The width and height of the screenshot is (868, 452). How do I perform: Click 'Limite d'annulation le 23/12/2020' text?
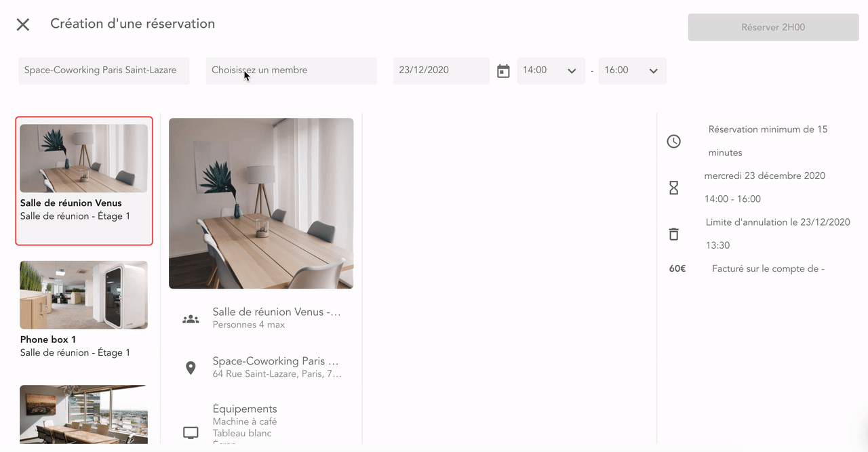click(x=778, y=222)
